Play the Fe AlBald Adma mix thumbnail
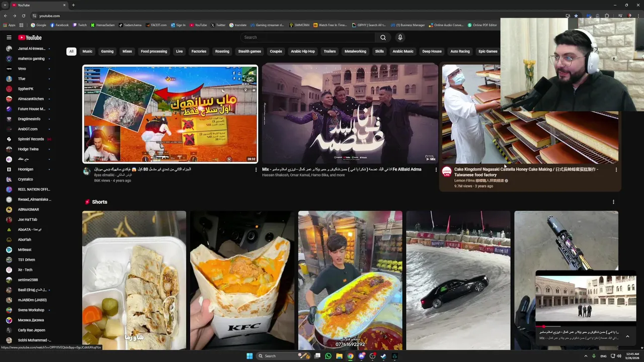 [350, 114]
